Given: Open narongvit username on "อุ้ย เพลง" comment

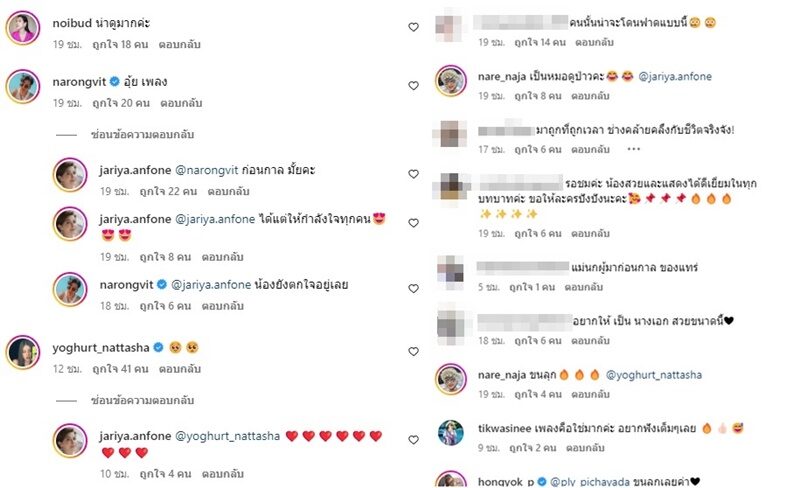Looking at the screenshot, I should (x=79, y=82).
